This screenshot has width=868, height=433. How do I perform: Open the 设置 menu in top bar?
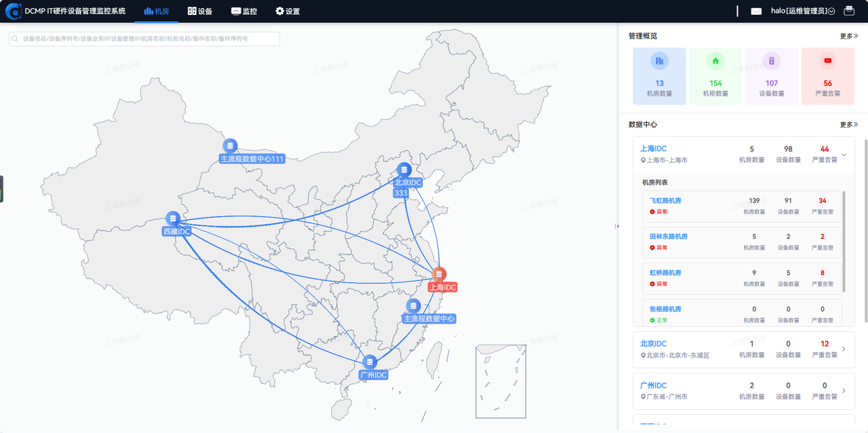(288, 11)
